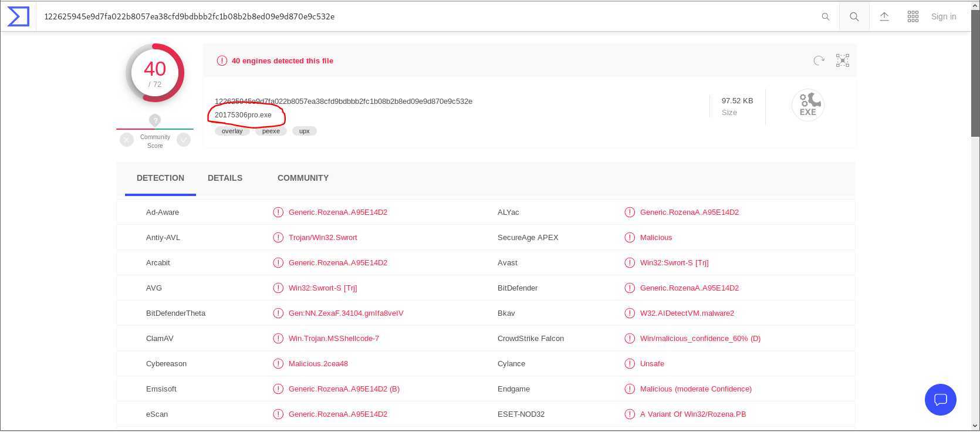
Task: Click the BitDefender detection warning icon
Action: [x=630, y=288]
